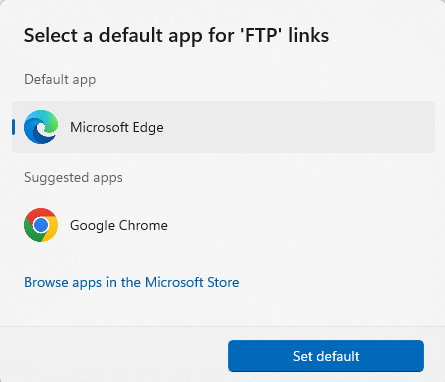This screenshot has width=445, height=382.
Task: Click the word 'Chrome' in suggested app
Action: 143,225
